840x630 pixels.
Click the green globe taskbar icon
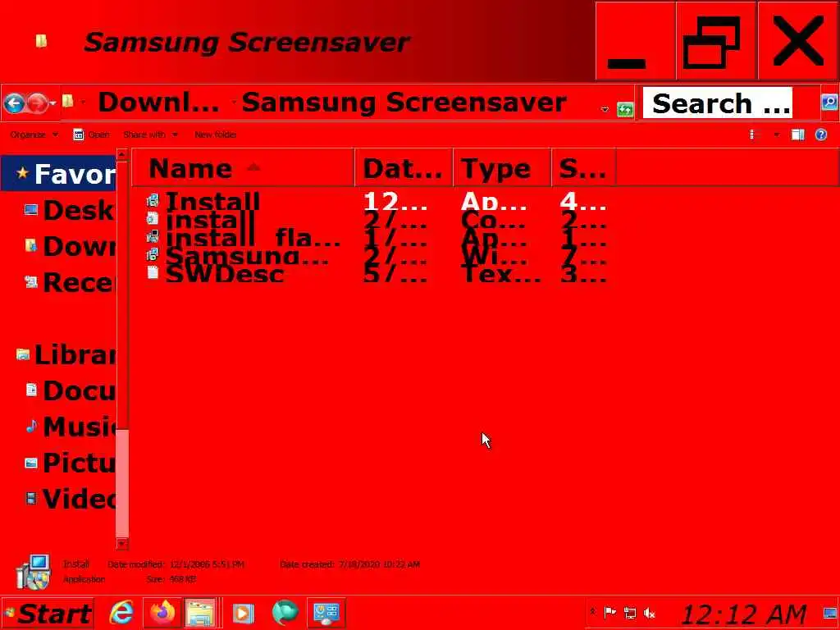point(285,613)
